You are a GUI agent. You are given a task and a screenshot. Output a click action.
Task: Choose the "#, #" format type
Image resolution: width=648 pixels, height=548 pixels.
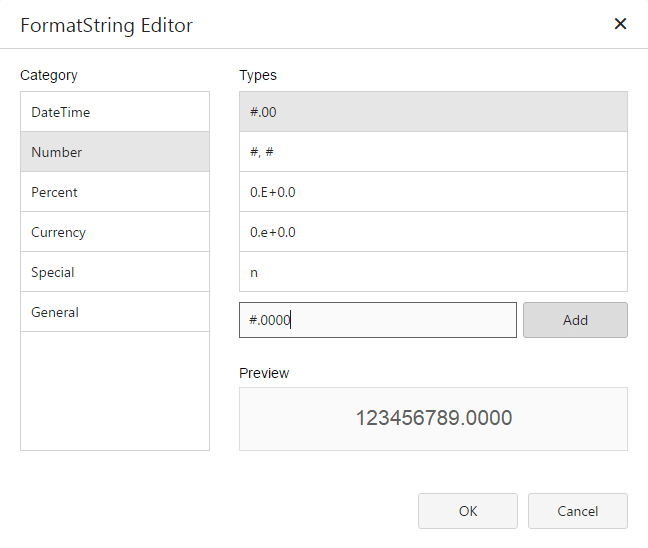pyautogui.click(x=433, y=152)
